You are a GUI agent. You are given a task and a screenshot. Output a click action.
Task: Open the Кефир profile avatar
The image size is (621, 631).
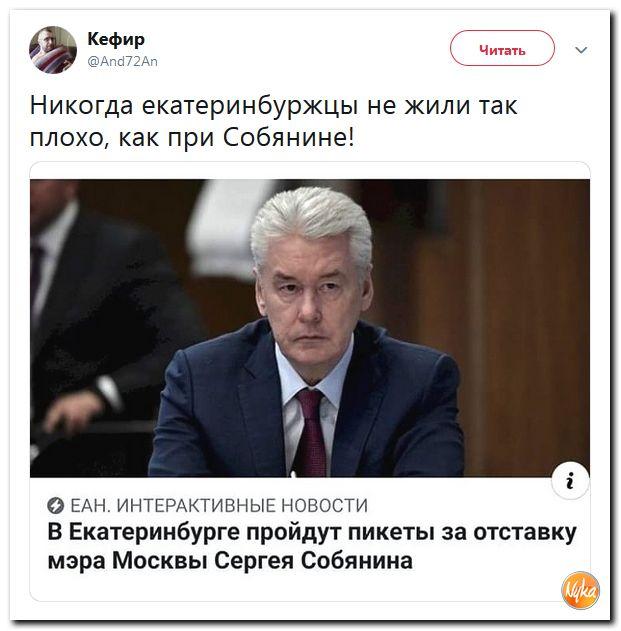tap(53, 50)
